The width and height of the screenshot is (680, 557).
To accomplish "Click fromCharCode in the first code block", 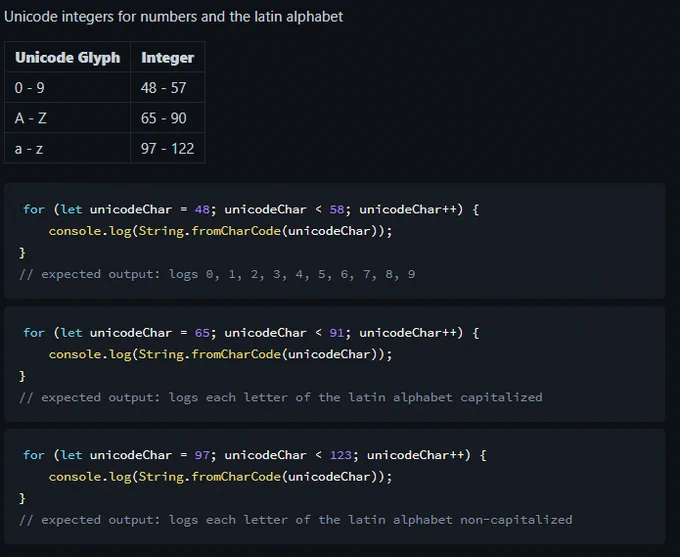I will click(x=236, y=231).
